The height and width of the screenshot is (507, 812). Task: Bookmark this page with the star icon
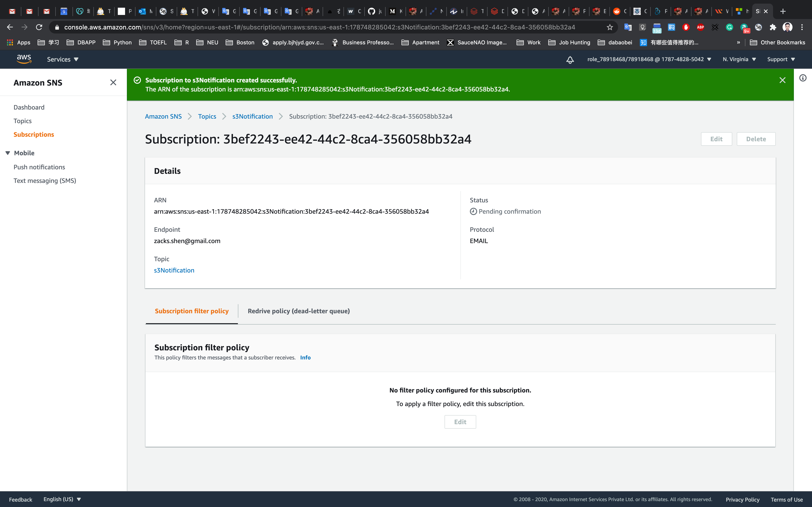pyautogui.click(x=610, y=27)
